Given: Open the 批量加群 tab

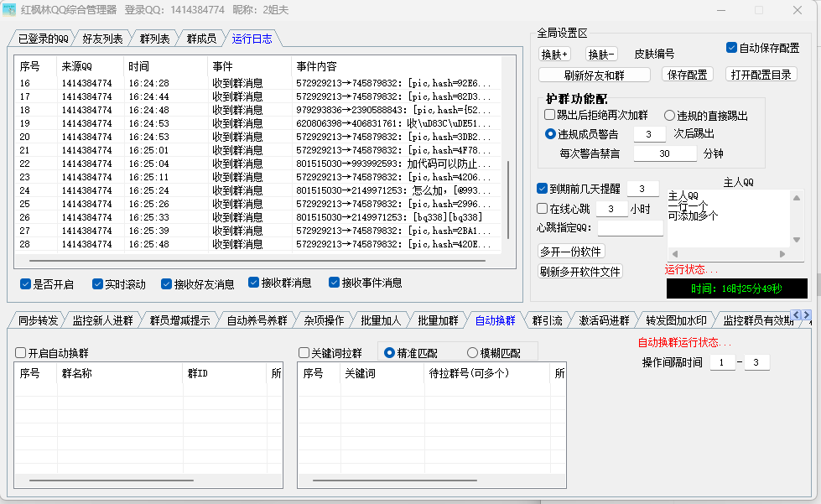Looking at the screenshot, I should [x=438, y=320].
